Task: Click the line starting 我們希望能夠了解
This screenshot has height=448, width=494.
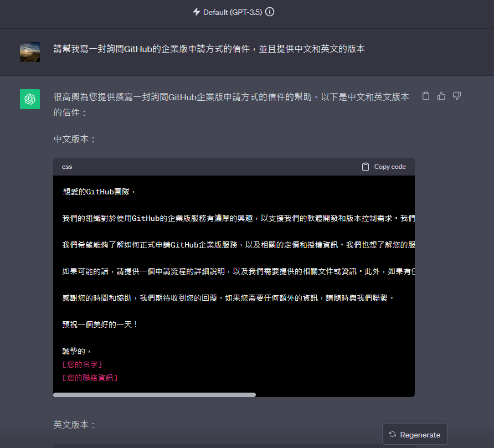Action: [x=239, y=245]
